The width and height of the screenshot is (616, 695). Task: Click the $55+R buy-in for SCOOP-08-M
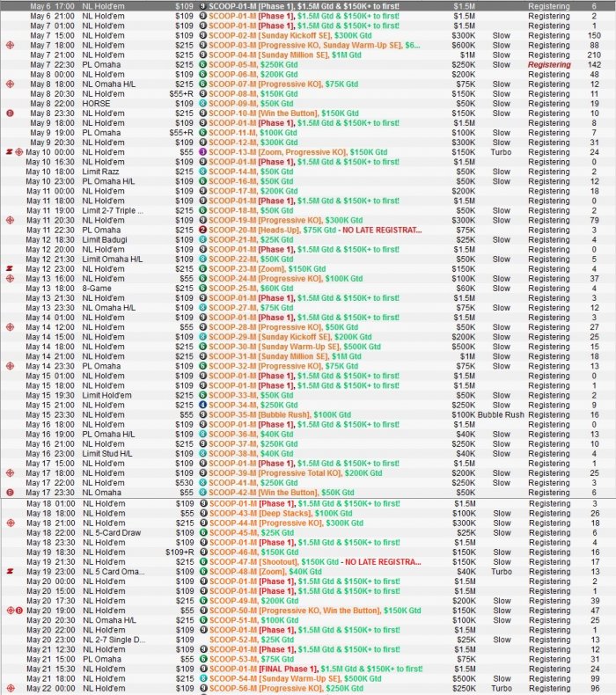(181, 94)
